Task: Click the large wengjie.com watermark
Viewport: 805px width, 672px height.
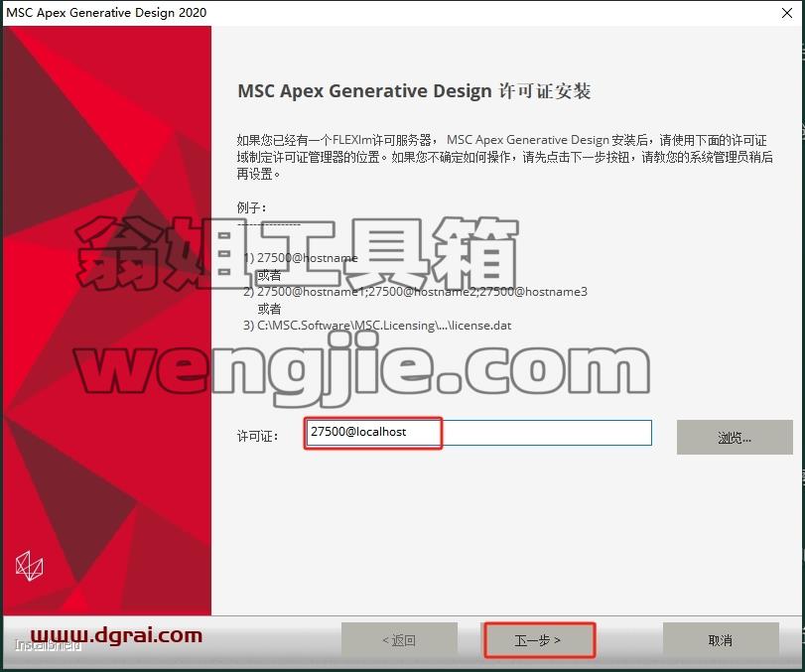Action: (x=362, y=368)
